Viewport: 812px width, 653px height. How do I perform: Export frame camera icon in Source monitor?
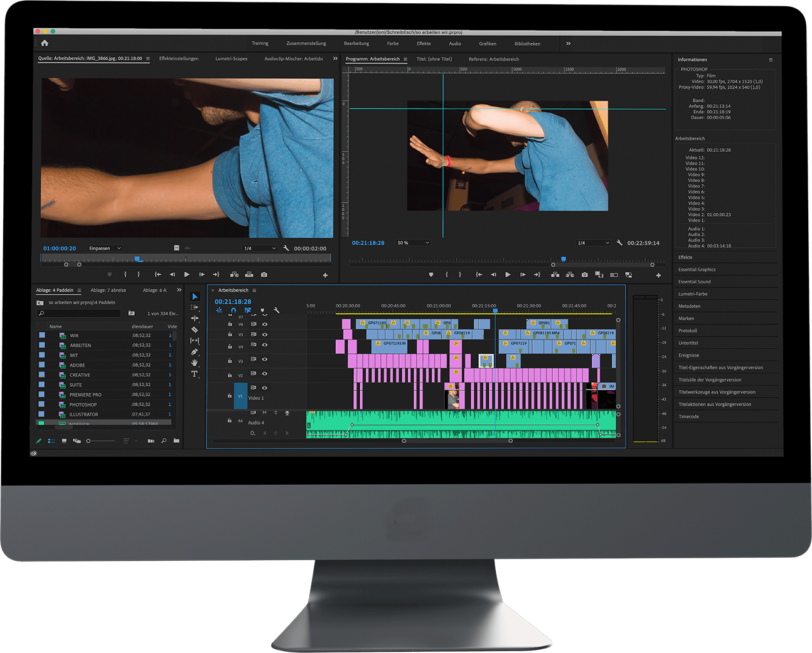[x=264, y=275]
